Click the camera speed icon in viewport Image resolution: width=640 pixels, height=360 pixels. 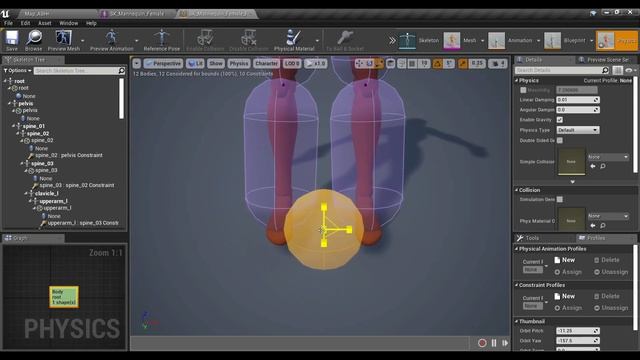(x=498, y=64)
